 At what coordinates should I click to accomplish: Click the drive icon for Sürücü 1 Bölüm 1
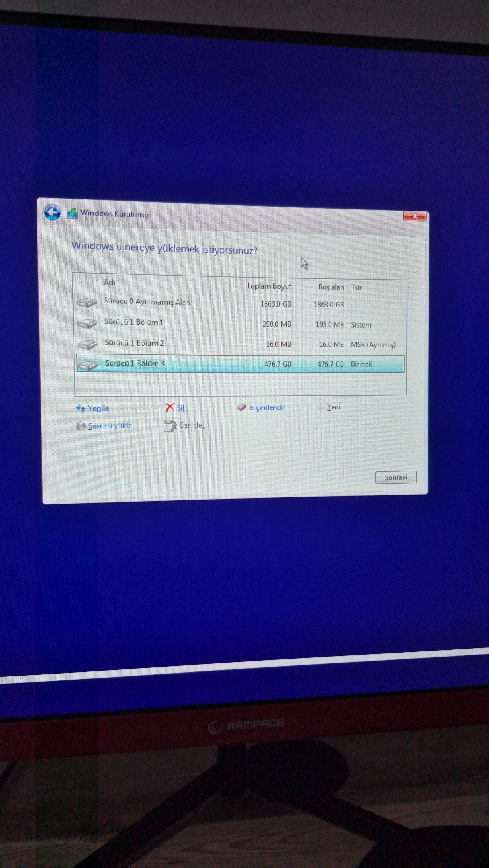[87, 323]
